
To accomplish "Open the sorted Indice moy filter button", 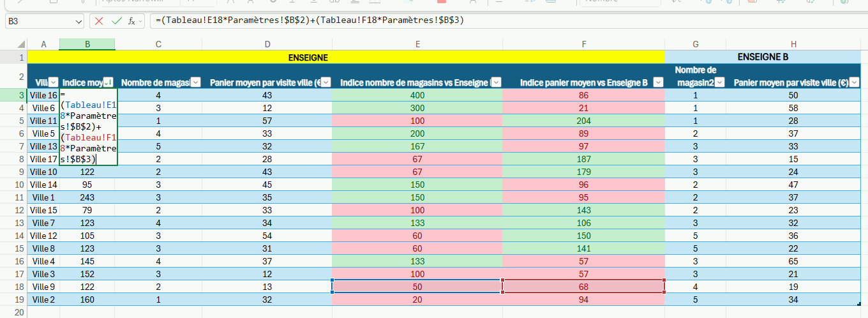I will coord(108,82).
